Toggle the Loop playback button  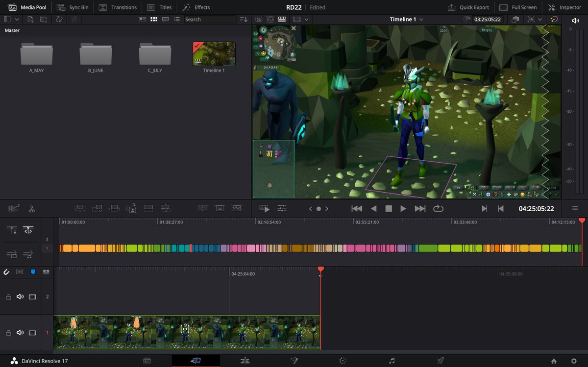(x=438, y=208)
